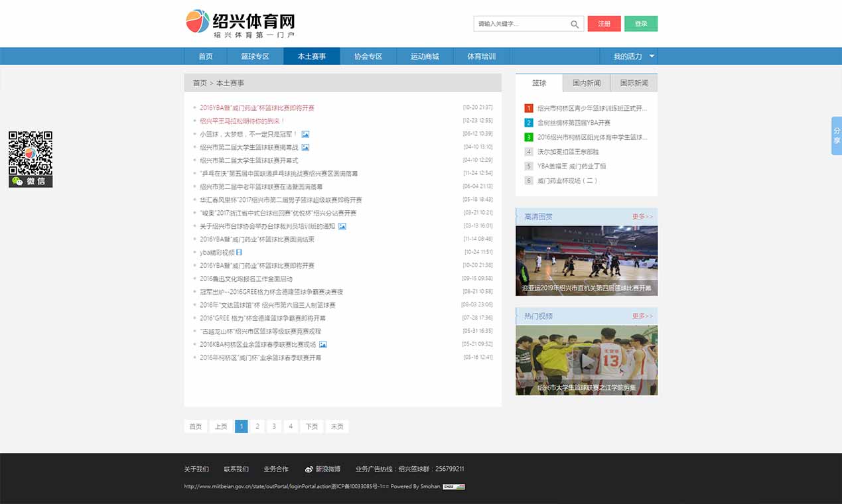
Task: Open sidebar item 沃尔加菜扣篮王东部胜
Action: click(x=568, y=152)
